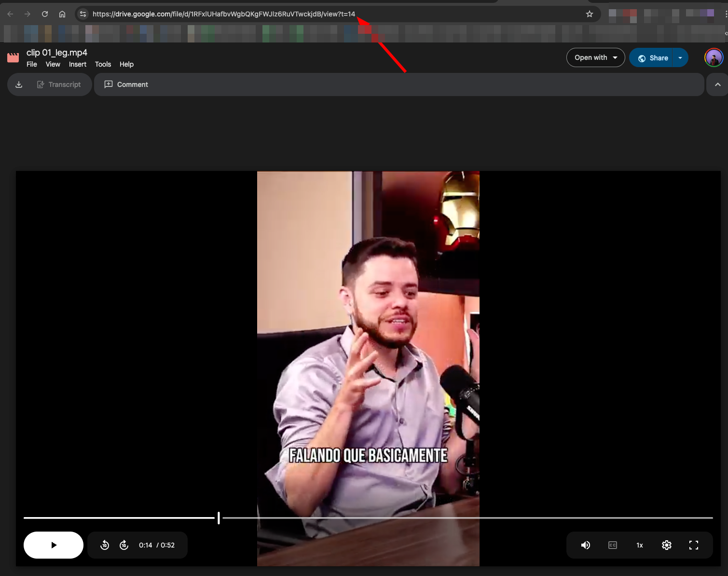Open the Tools menu
This screenshot has width=728, height=576.
[x=103, y=64]
